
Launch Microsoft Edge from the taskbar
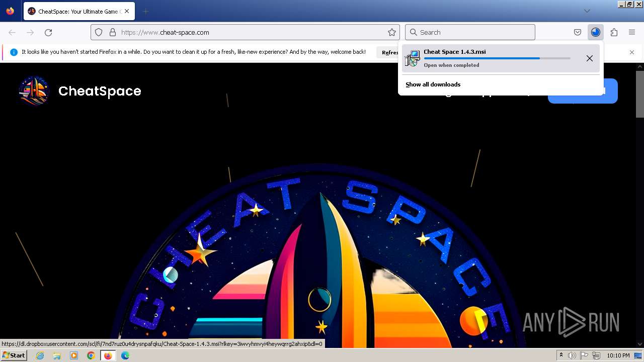point(125,355)
